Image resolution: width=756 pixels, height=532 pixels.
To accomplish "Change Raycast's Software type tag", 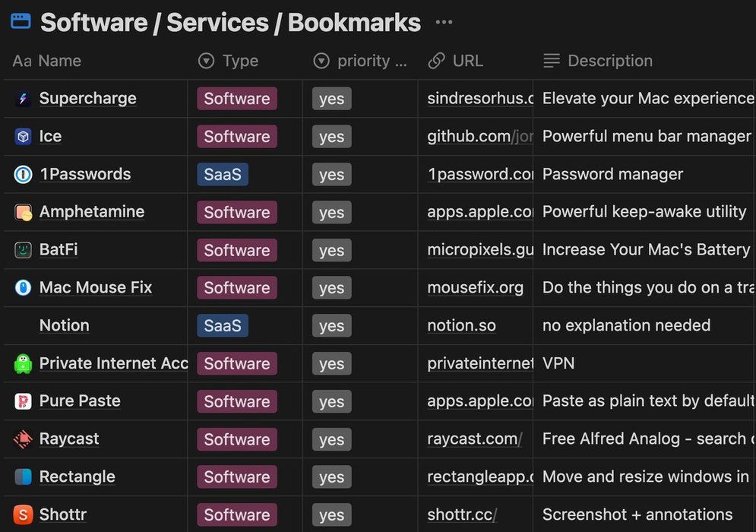I will tap(237, 439).
